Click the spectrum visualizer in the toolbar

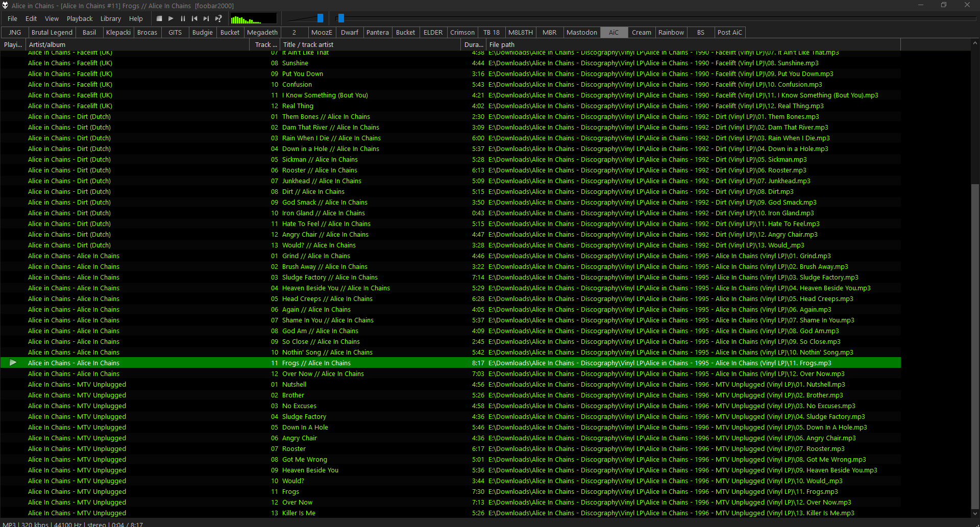tap(253, 19)
